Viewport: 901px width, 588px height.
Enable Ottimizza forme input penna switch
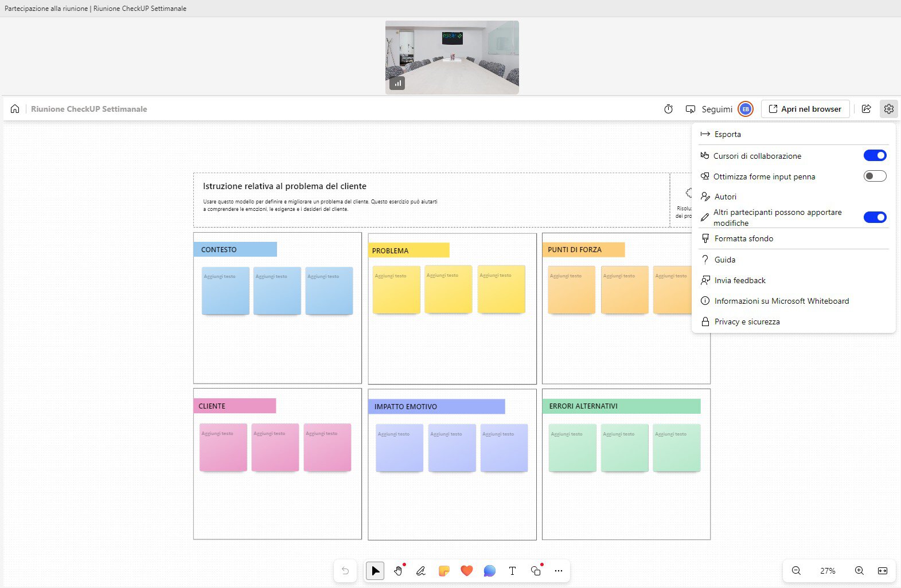click(x=875, y=176)
